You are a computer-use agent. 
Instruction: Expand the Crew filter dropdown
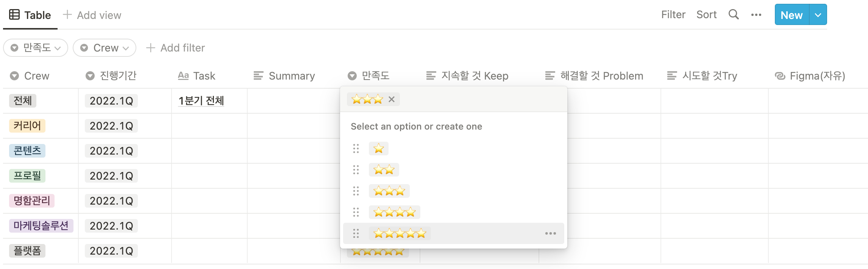(x=105, y=48)
